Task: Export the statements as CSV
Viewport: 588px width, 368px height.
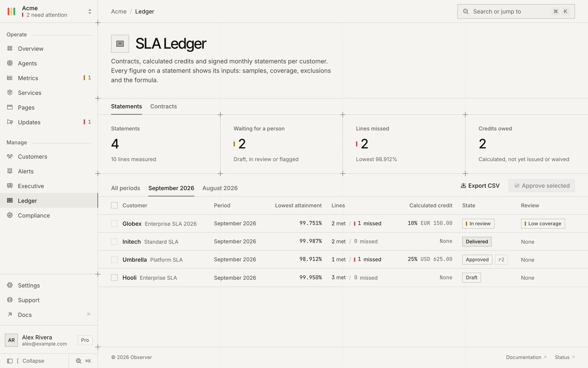Action: click(x=480, y=186)
